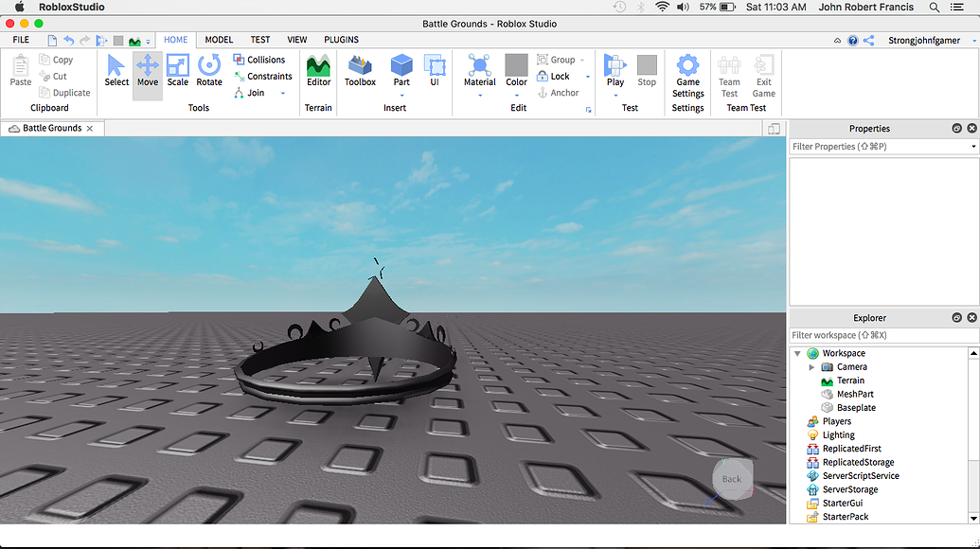
Task: Open the PLUGINS ribbon tab
Action: coord(341,40)
